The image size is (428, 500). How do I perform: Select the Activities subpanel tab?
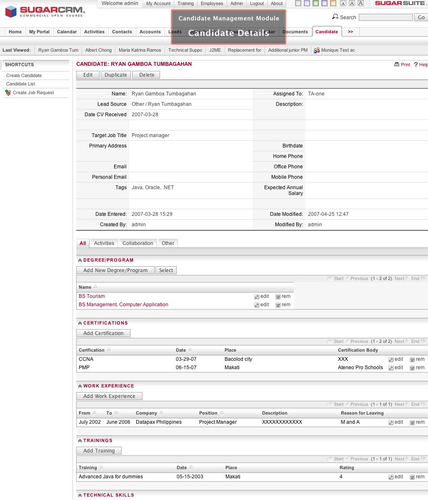pyautogui.click(x=104, y=243)
